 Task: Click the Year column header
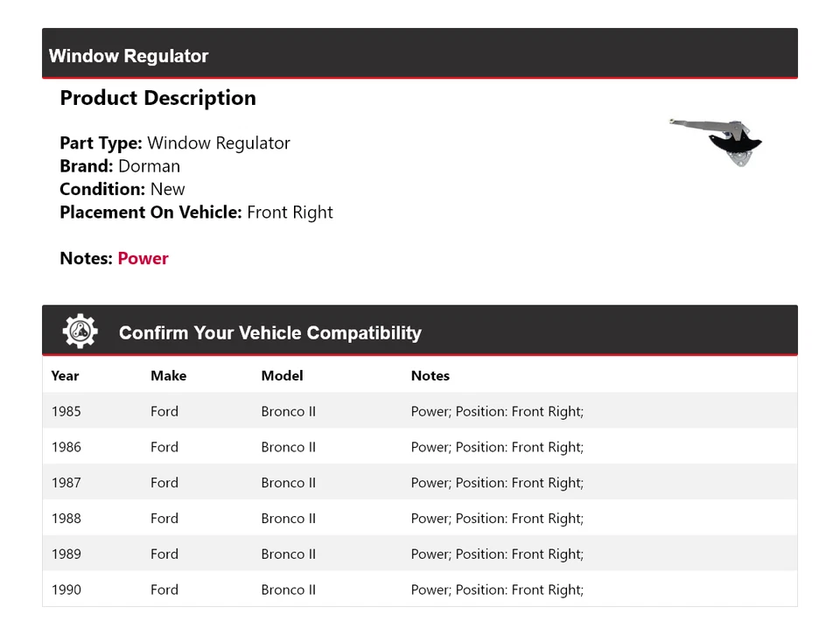coord(65,376)
